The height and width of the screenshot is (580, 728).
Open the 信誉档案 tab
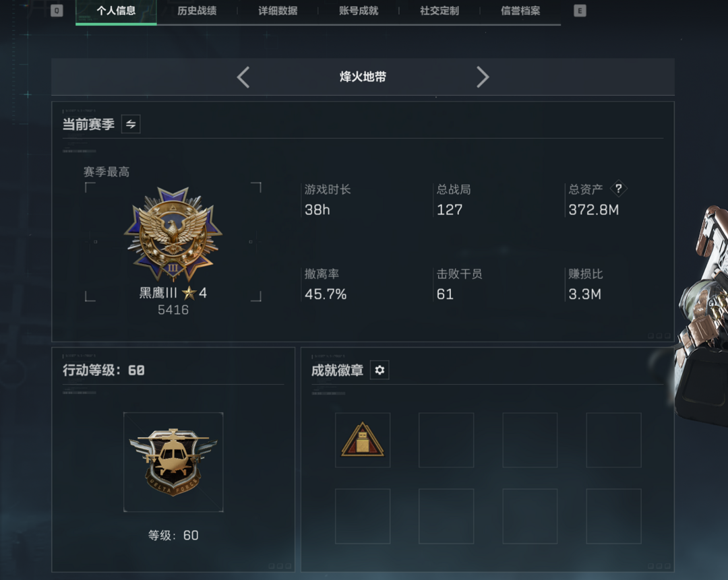coord(520,11)
